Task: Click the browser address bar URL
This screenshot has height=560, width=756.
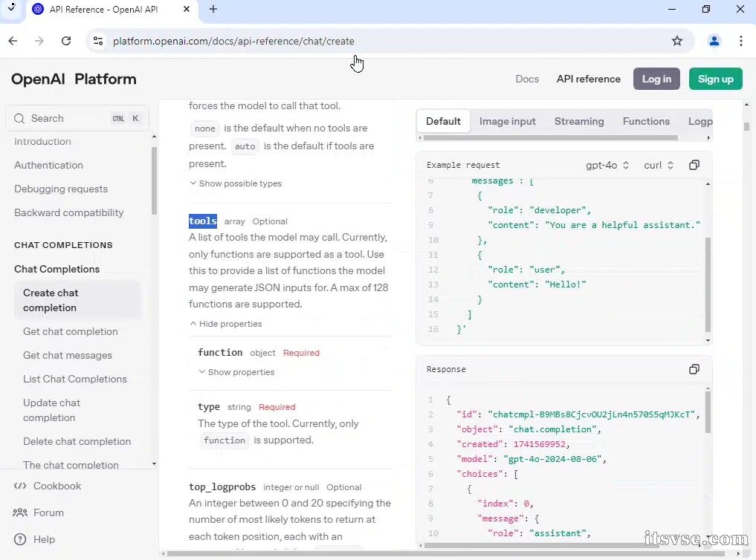Action: [233, 41]
